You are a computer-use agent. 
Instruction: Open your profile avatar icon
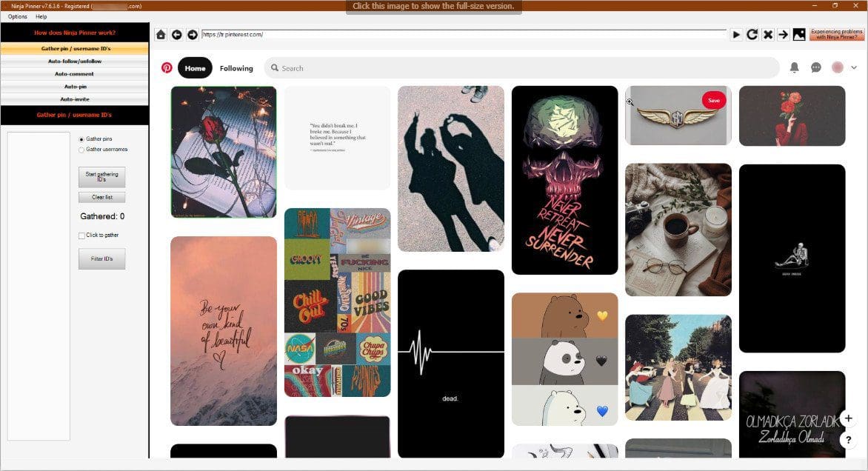coord(837,67)
